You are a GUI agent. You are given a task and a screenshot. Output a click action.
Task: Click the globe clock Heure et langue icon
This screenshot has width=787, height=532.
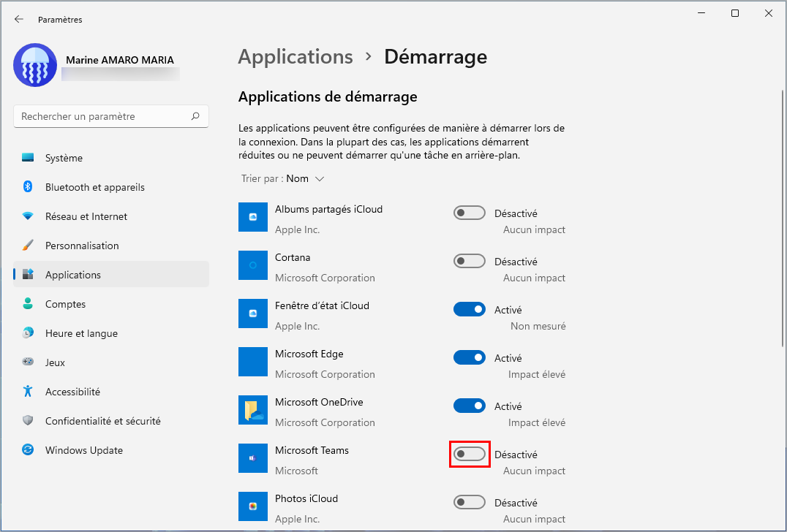pyautogui.click(x=28, y=333)
